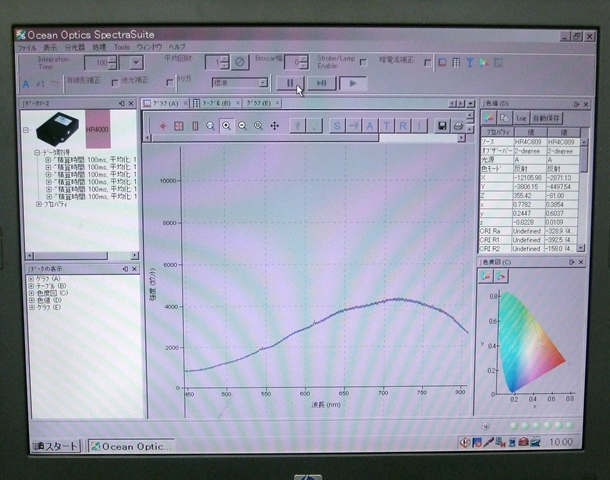Screen dimensions: 610x480
Task: Toggle the Strobe/Lamp Enable checkbox
Action: (x=363, y=63)
